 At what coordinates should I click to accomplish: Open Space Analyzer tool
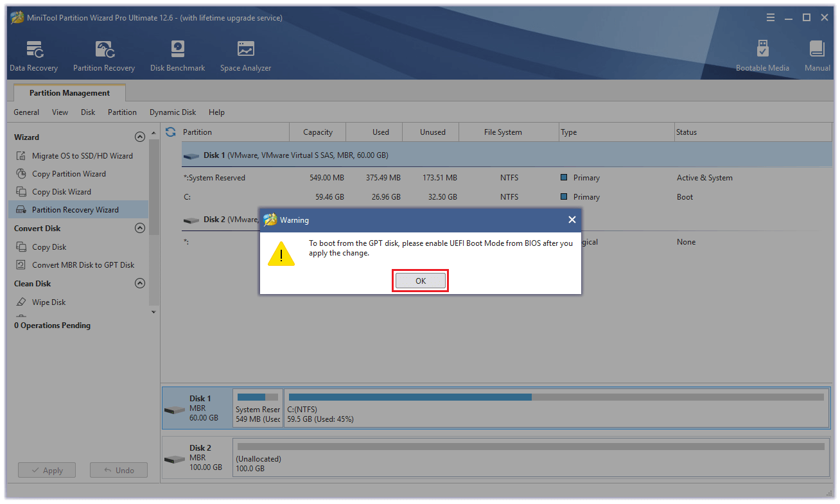[x=245, y=56]
